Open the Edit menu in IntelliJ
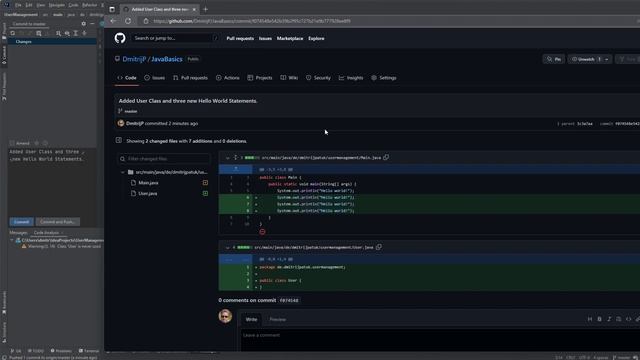640x360 pixels. click(x=29, y=5)
